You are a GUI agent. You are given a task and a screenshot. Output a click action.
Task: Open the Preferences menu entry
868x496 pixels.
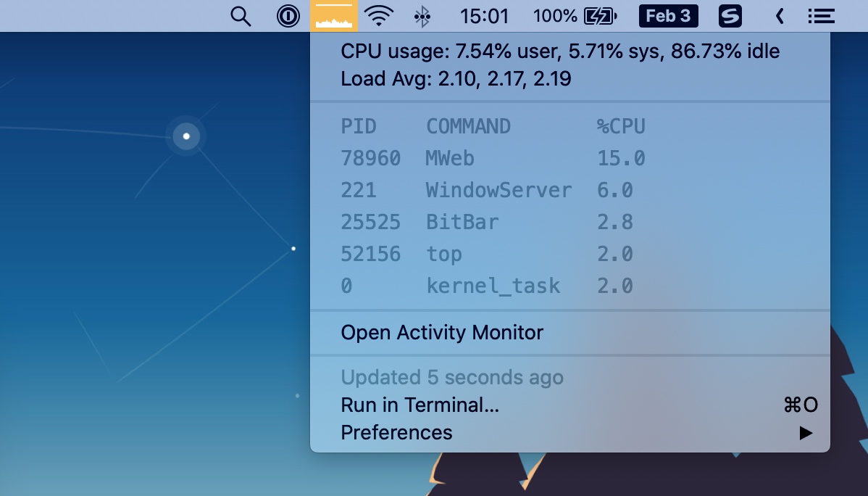pos(396,433)
